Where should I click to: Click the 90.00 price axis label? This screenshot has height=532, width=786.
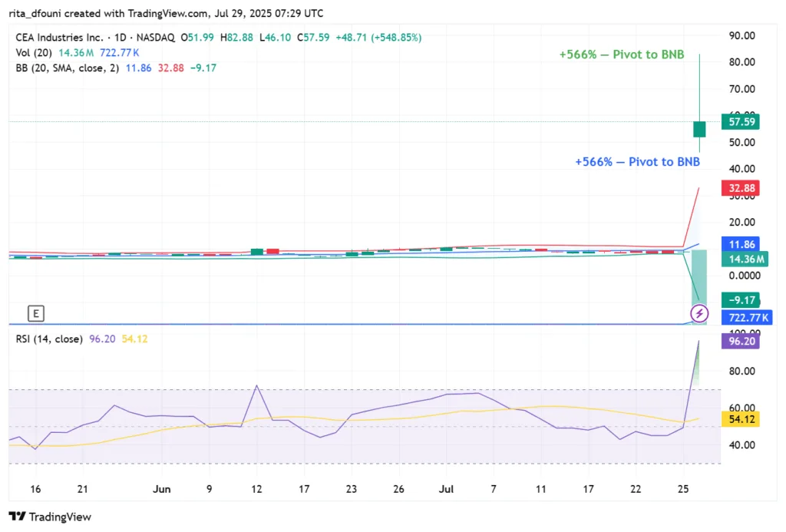click(742, 35)
